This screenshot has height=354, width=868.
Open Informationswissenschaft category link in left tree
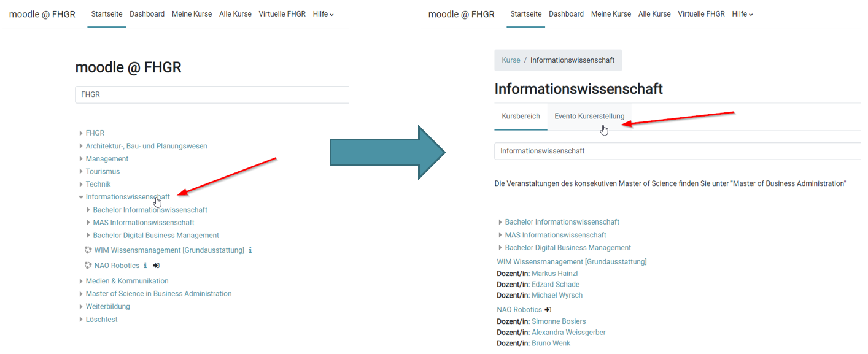tap(128, 197)
